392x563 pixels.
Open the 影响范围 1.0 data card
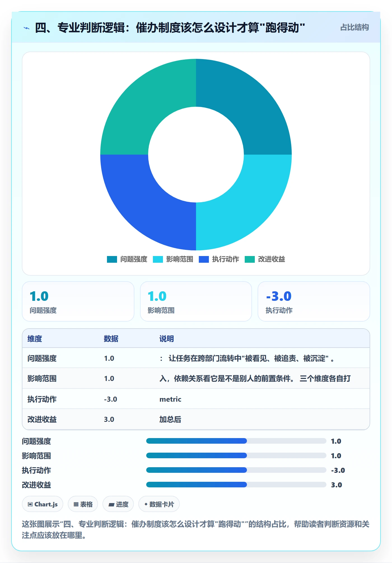click(x=196, y=301)
